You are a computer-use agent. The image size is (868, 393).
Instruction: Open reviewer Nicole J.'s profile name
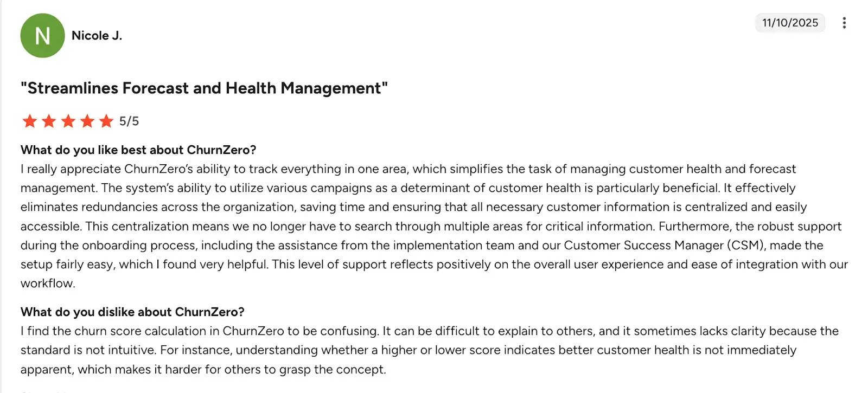[x=97, y=36]
